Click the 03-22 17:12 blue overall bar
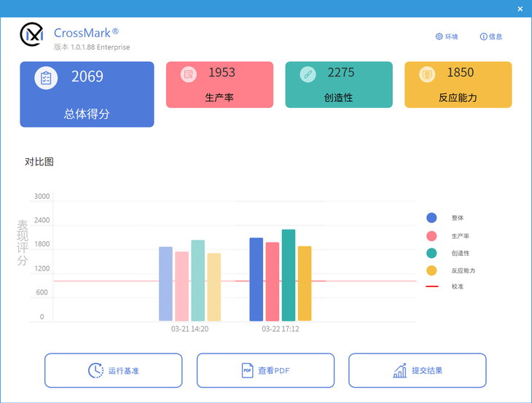The width and height of the screenshot is (532, 403). [x=257, y=279]
